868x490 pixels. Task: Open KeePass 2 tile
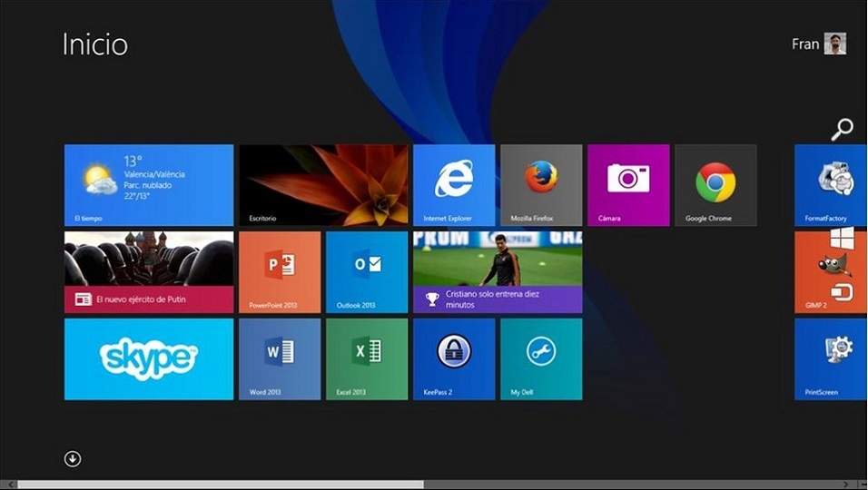[454, 359]
